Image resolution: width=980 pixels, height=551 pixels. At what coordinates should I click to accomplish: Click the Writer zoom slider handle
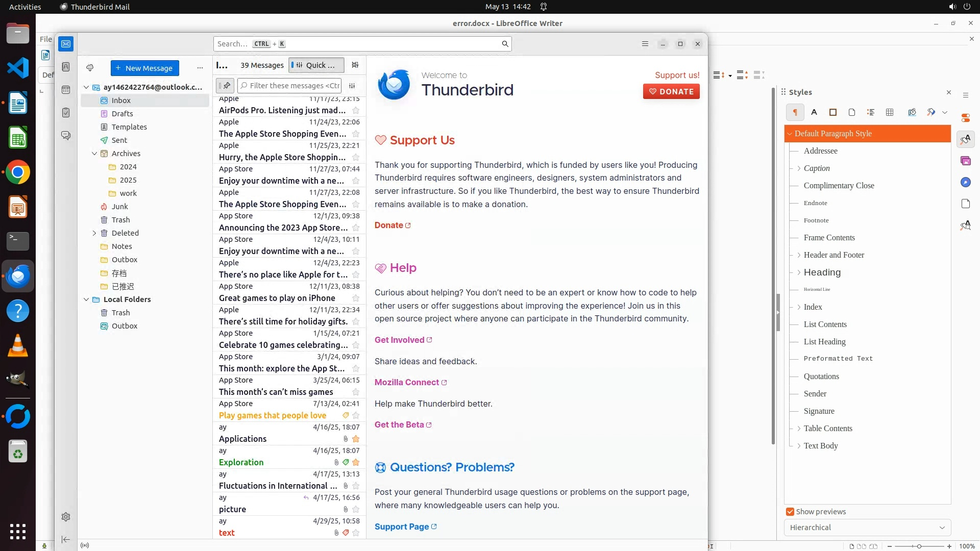[x=919, y=546]
